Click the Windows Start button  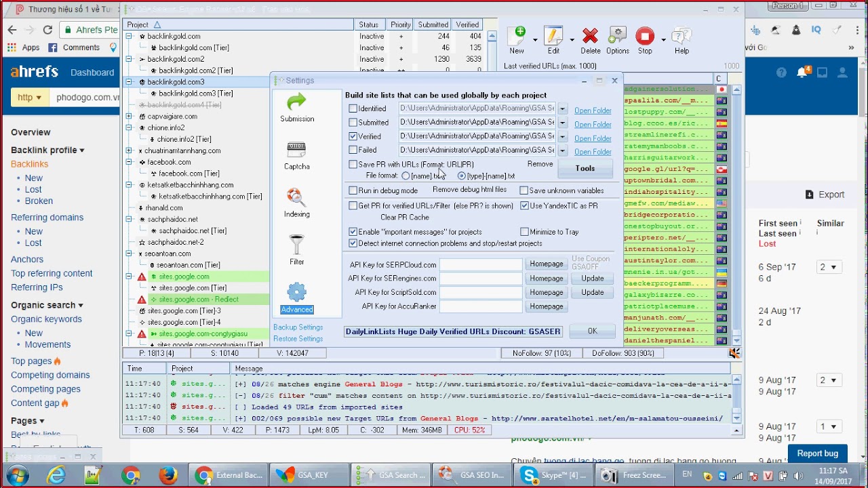point(16,475)
